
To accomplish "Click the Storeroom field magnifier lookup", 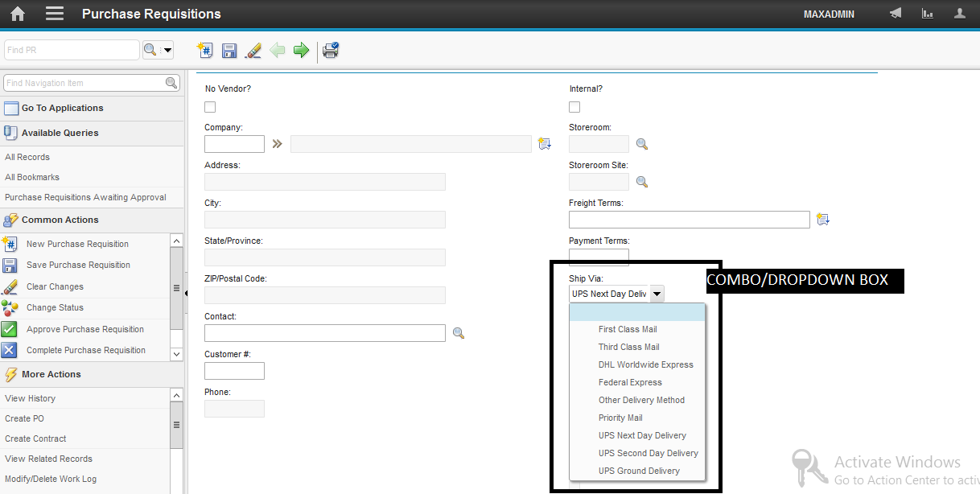I will [640, 143].
